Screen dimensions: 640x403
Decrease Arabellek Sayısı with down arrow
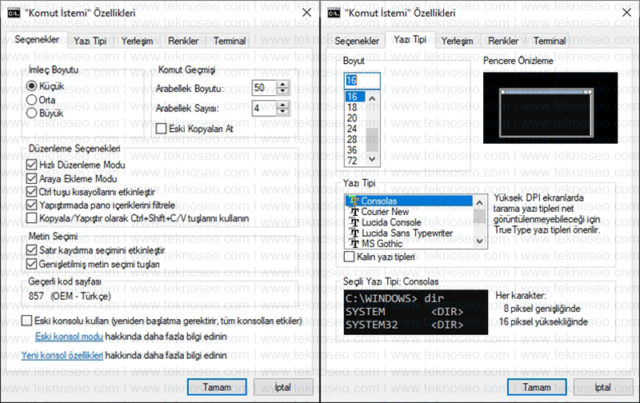click(x=283, y=112)
